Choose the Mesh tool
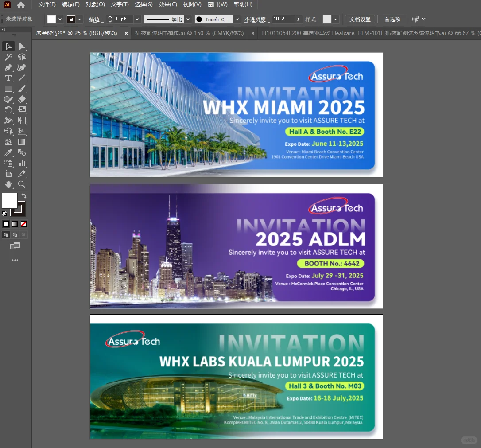Screen dimensions: 481x448 (x=8, y=142)
